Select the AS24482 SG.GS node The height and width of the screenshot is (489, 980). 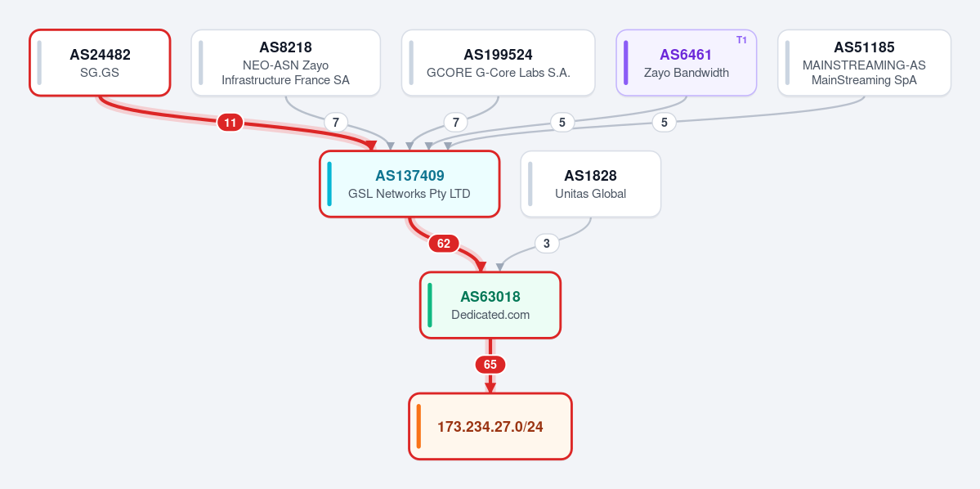100,62
